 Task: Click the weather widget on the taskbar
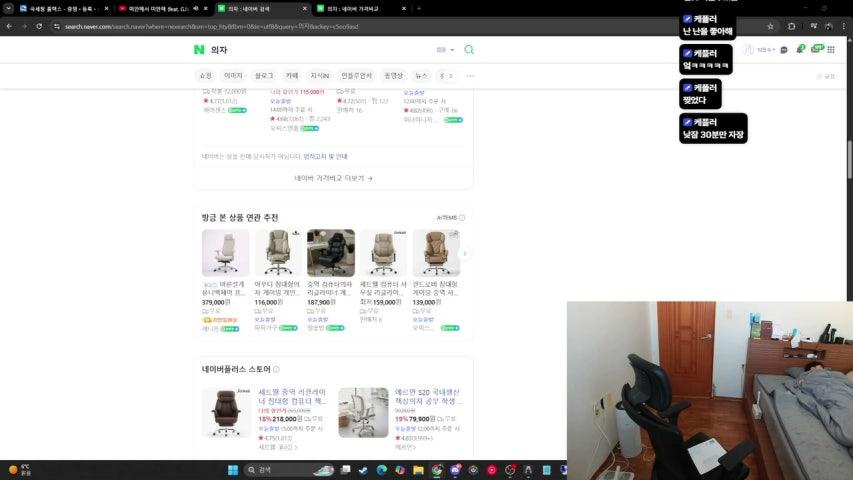pyautogui.click(x=19, y=470)
